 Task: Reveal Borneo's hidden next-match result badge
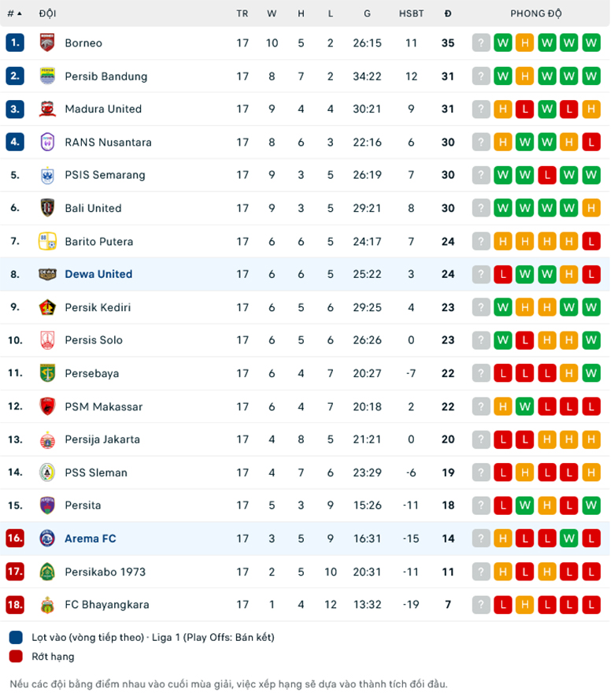pyautogui.click(x=480, y=43)
